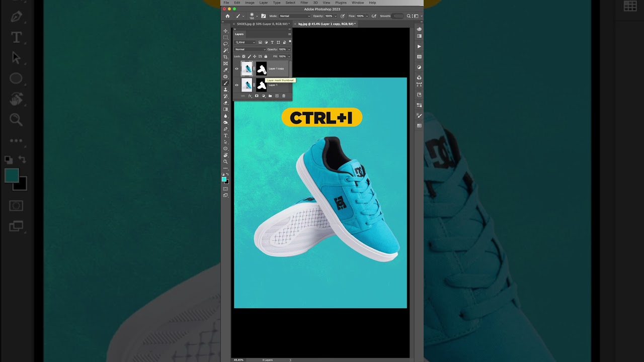
Task: Click the foreground color swatch
Action: click(x=224, y=179)
